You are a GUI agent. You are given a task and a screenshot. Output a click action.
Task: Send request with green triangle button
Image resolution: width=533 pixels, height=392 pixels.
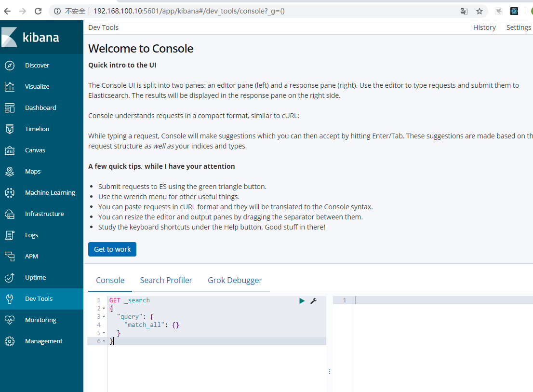coord(302,301)
